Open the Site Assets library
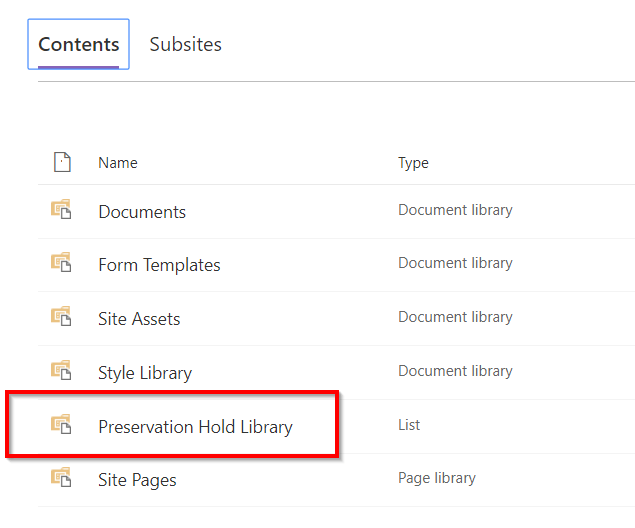Viewport: 635px width, 528px height. (x=139, y=319)
